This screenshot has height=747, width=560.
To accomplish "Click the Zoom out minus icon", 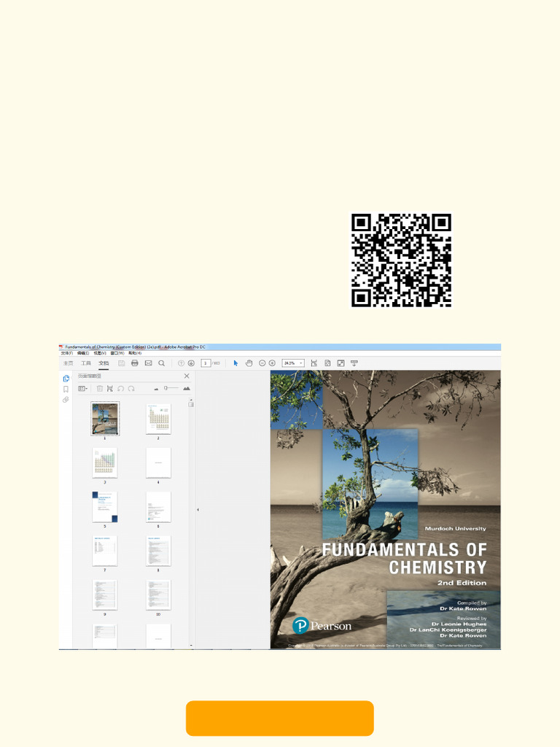I will point(262,363).
